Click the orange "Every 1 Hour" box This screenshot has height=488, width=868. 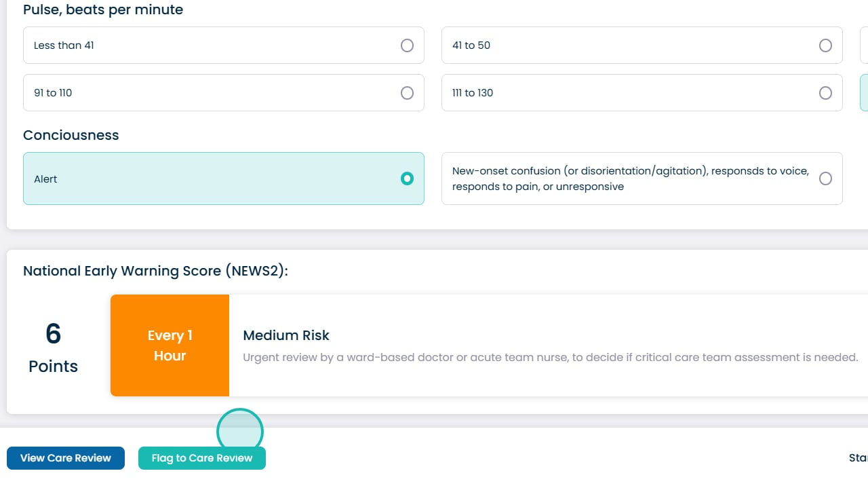(170, 345)
